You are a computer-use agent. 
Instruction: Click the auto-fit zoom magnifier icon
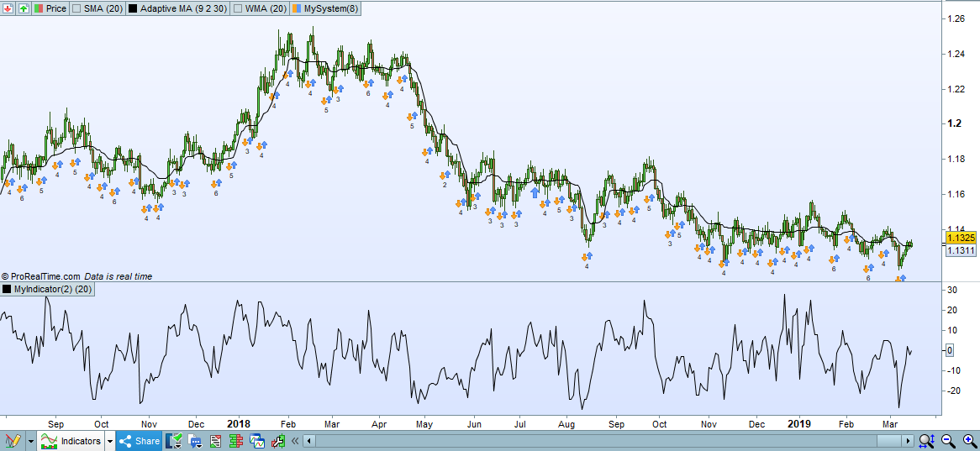tap(926, 441)
